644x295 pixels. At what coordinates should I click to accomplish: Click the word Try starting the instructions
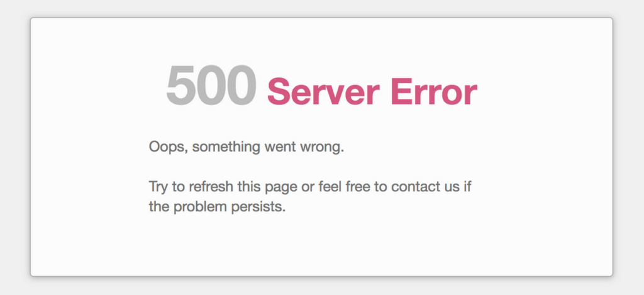[x=158, y=187]
